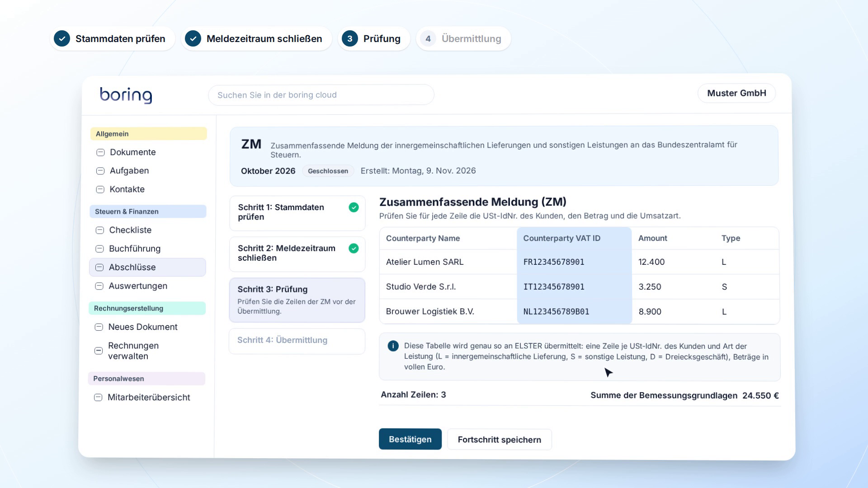Click the Atelier Lumen SARL row name
This screenshot has height=488, width=868.
tap(425, 262)
